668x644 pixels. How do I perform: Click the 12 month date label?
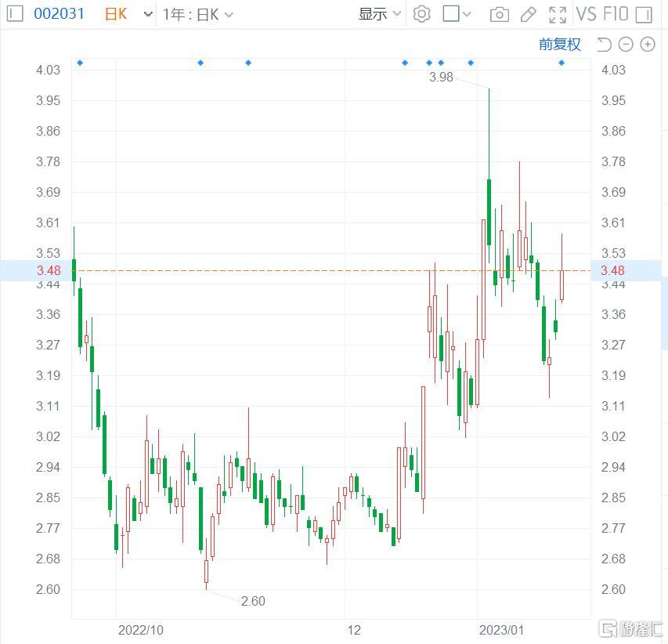pyautogui.click(x=354, y=630)
